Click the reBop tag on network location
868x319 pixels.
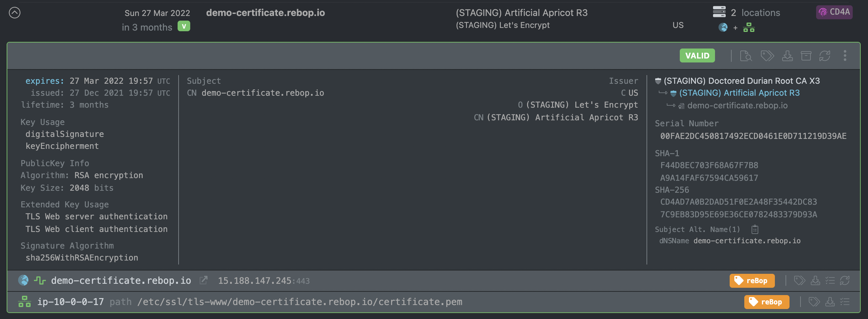click(752, 280)
